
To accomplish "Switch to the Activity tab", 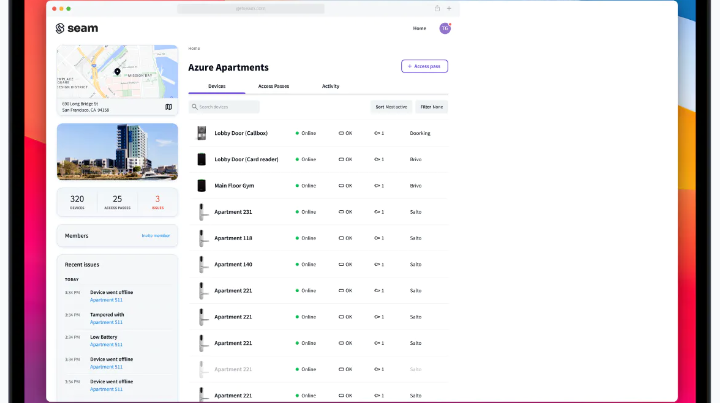I will (330, 87).
